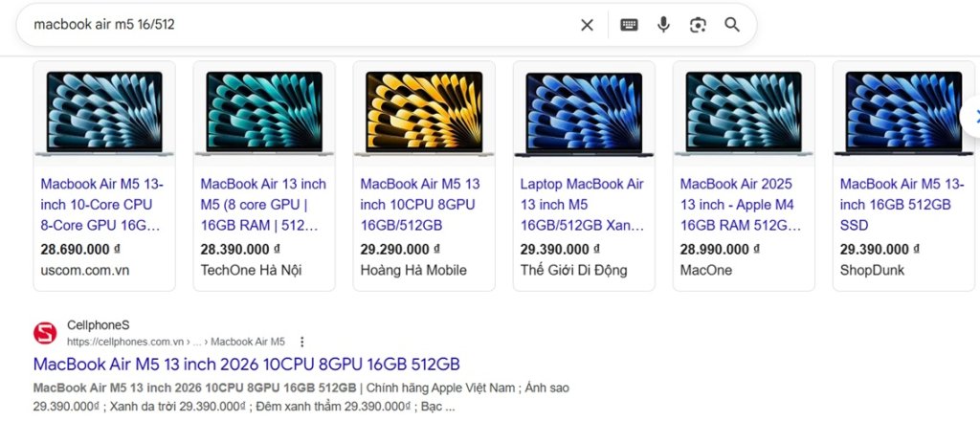Image resolution: width=980 pixels, height=421 pixels.
Task: Click the 29.290.000 đ price
Action: (x=400, y=249)
